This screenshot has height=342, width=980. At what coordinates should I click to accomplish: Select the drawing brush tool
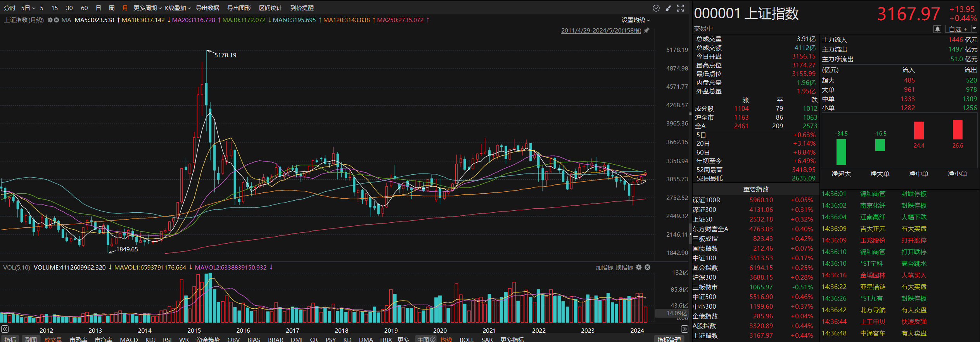pos(668,8)
